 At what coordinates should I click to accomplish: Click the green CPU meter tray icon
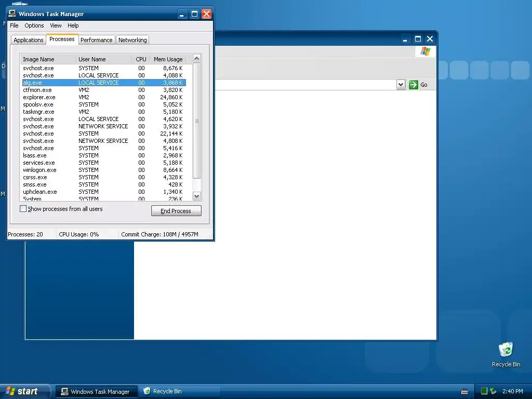[484, 391]
